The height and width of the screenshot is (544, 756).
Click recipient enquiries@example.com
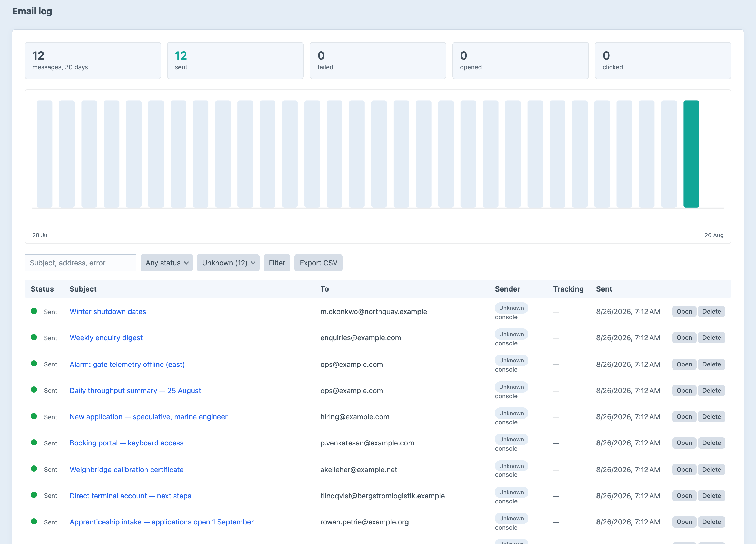[x=361, y=338]
